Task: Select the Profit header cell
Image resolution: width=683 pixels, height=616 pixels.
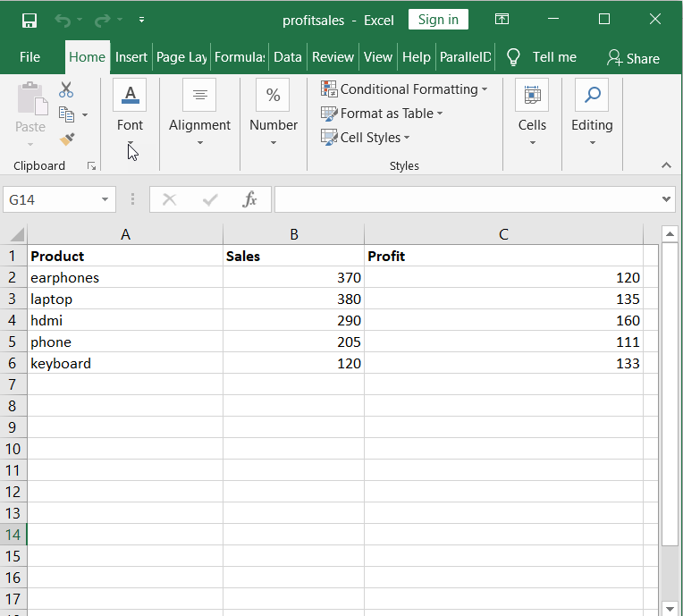Action: coord(503,257)
